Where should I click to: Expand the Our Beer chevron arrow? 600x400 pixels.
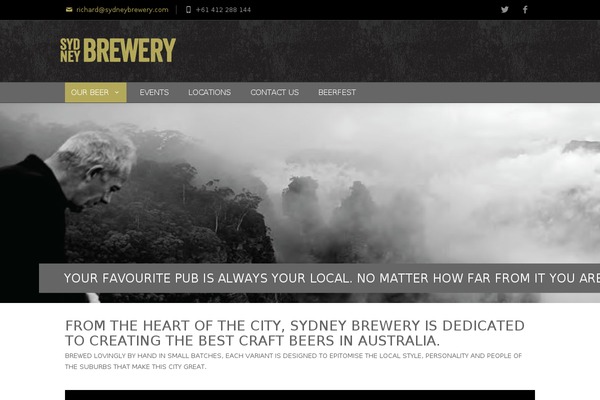coord(117,92)
